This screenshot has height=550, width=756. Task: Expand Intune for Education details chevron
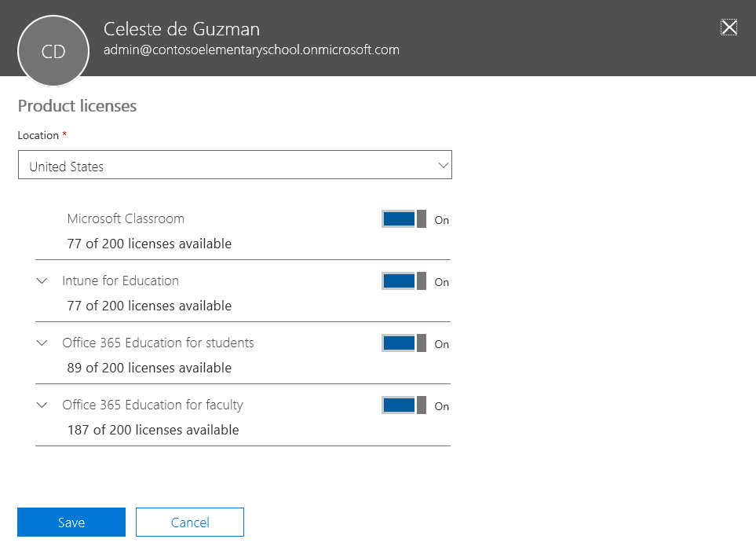tap(42, 280)
